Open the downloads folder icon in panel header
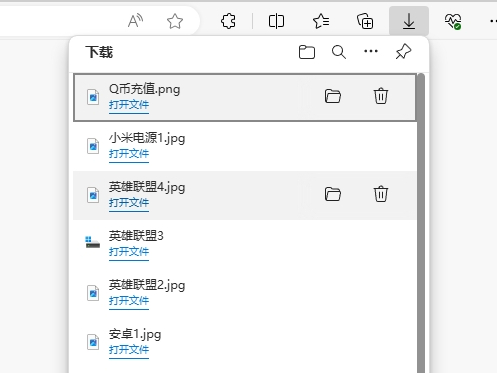This screenshot has height=373, width=497. pyautogui.click(x=307, y=52)
